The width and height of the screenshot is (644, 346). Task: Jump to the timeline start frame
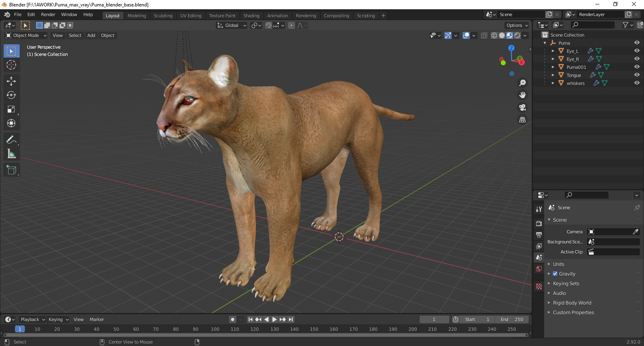(x=250, y=319)
